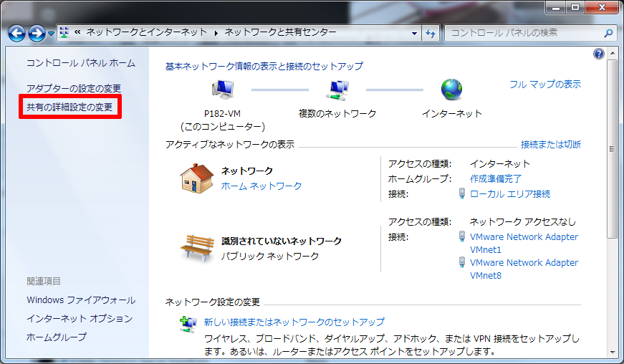Click the ネットワーク アクセスなし value
The image size is (624, 364).
click(x=523, y=221)
